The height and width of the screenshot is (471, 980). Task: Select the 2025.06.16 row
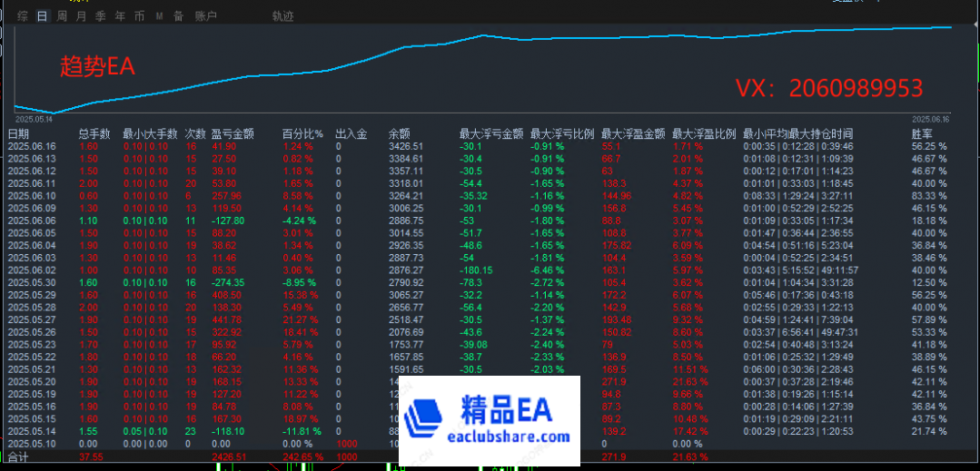[x=32, y=146]
